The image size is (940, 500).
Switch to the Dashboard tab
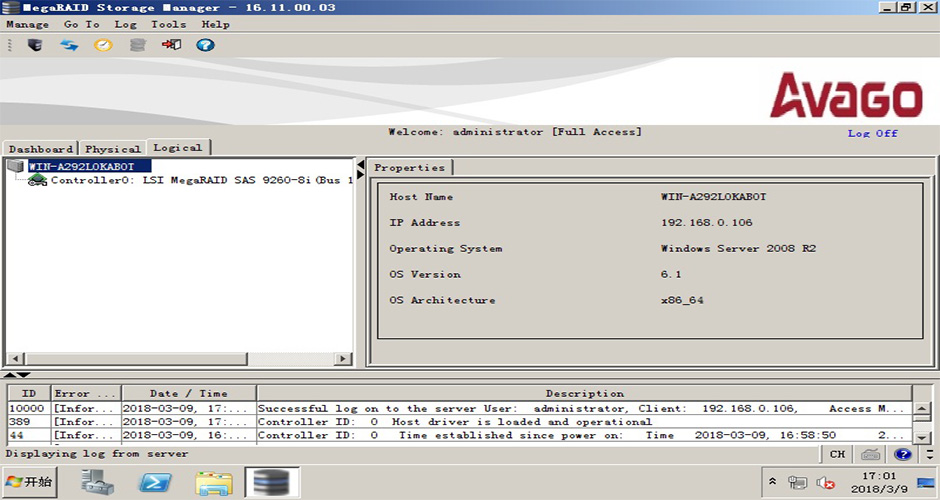41,149
